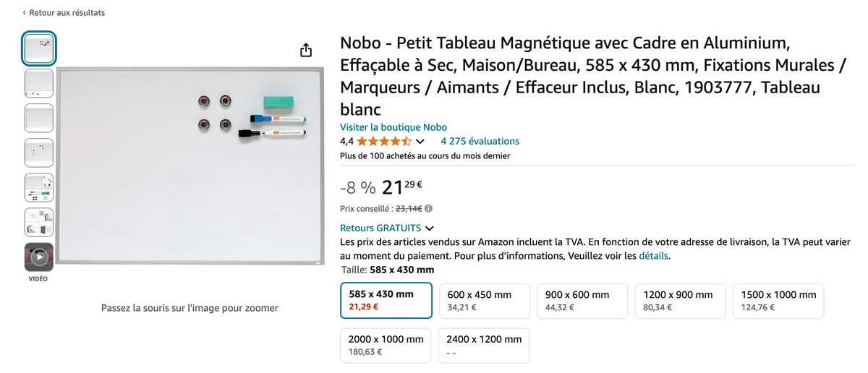
Task: Pick the 2000 x 1000 mm size
Action: coord(386,346)
